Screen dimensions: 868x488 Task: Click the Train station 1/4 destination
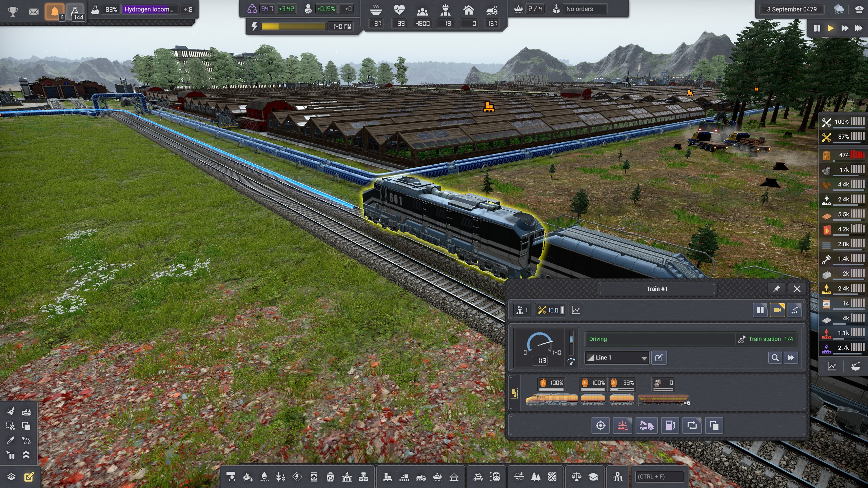766,339
